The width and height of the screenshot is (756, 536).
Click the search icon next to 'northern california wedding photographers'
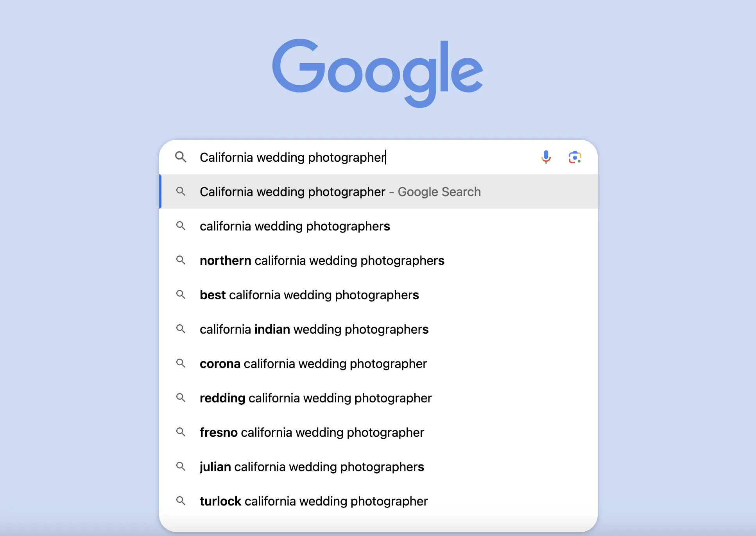[x=181, y=260]
